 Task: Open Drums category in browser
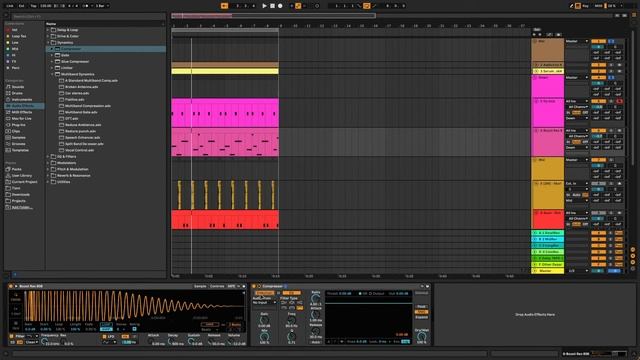tap(17, 93)
